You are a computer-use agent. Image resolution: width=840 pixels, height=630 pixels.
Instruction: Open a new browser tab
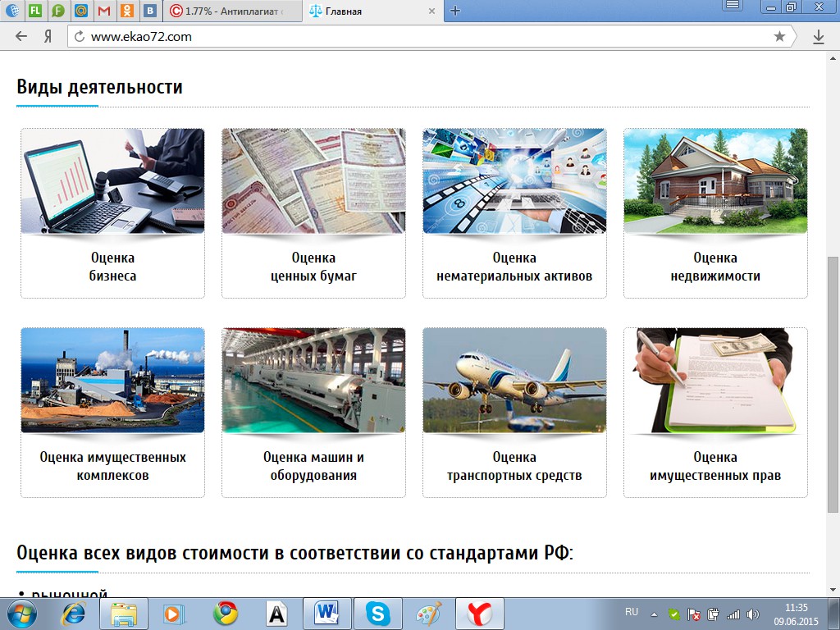point(455,11)
